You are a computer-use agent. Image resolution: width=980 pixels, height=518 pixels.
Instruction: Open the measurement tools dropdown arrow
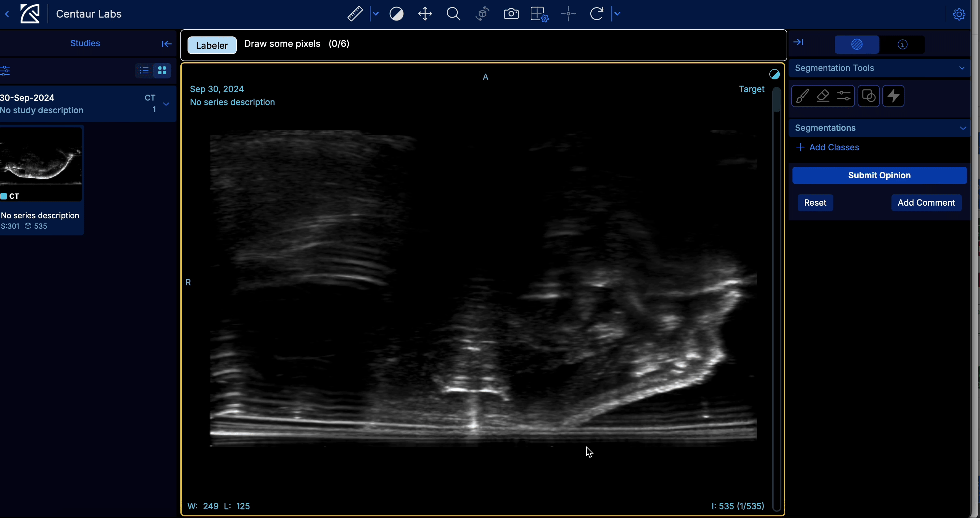(x=376, y=14)
